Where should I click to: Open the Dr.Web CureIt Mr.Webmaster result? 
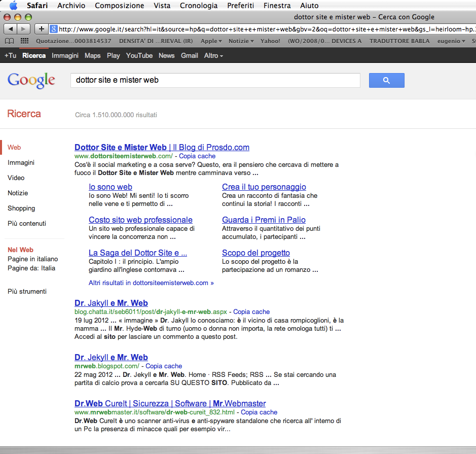[170, 403]
